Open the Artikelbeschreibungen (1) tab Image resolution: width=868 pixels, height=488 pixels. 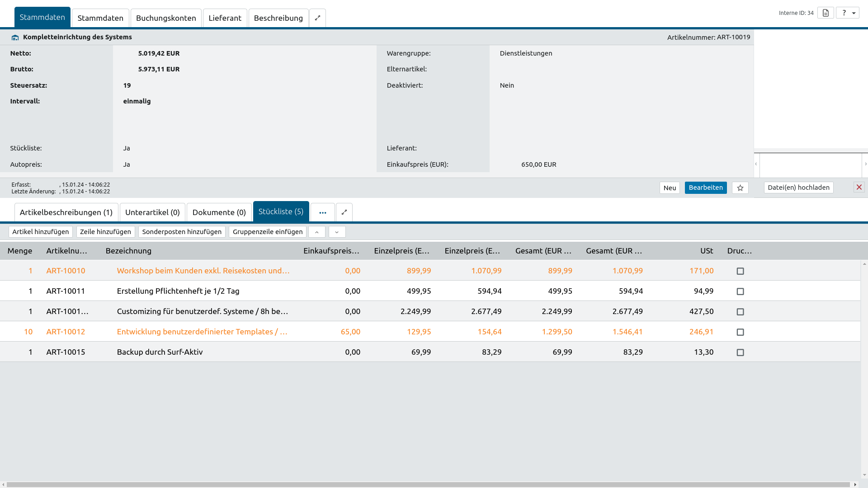coord(66,212)
